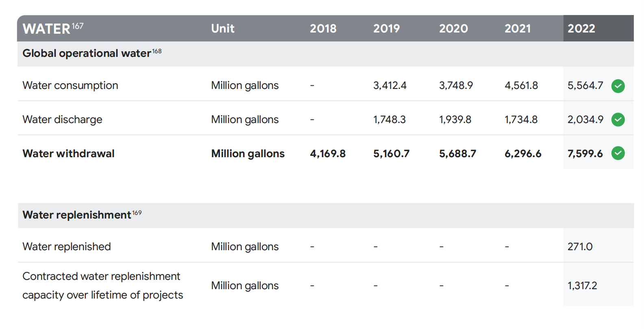Click the Unit column header
The height and width of the screenshot is (329, 644).
(x=222, y=28)
